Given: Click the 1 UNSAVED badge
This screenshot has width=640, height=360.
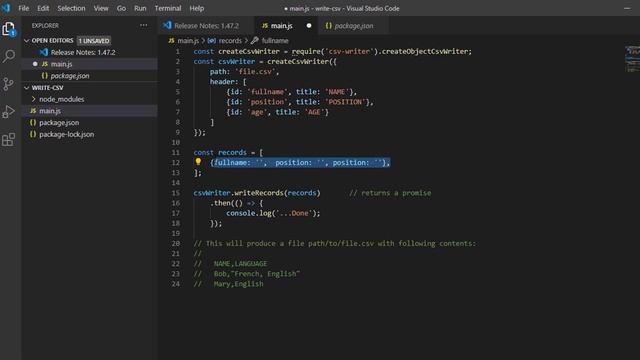Looking at the screenshot, I should coord(94,41).
